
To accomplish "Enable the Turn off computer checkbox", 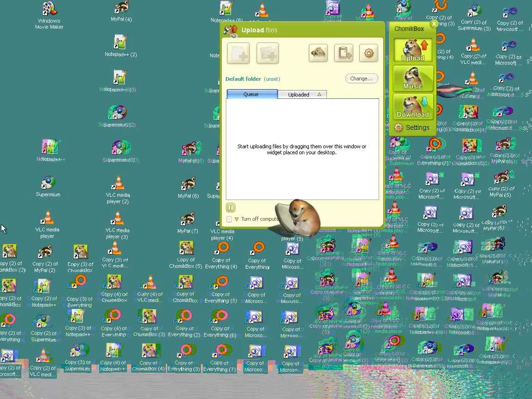I will [229, 219].
